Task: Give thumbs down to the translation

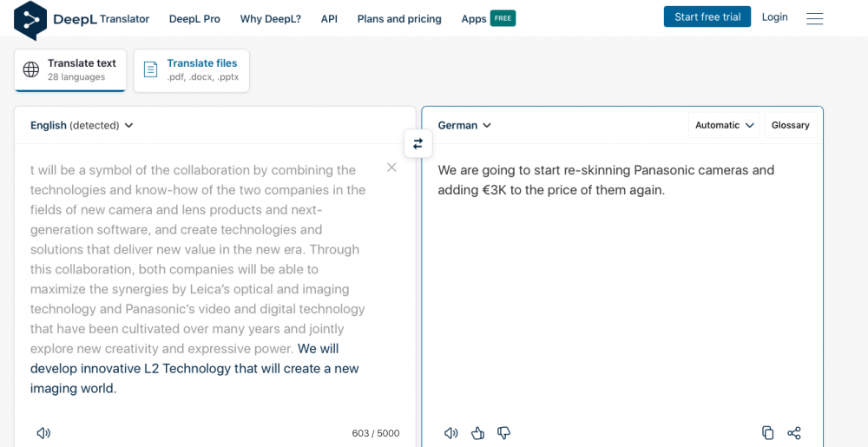Action: (x=503, y=433)
